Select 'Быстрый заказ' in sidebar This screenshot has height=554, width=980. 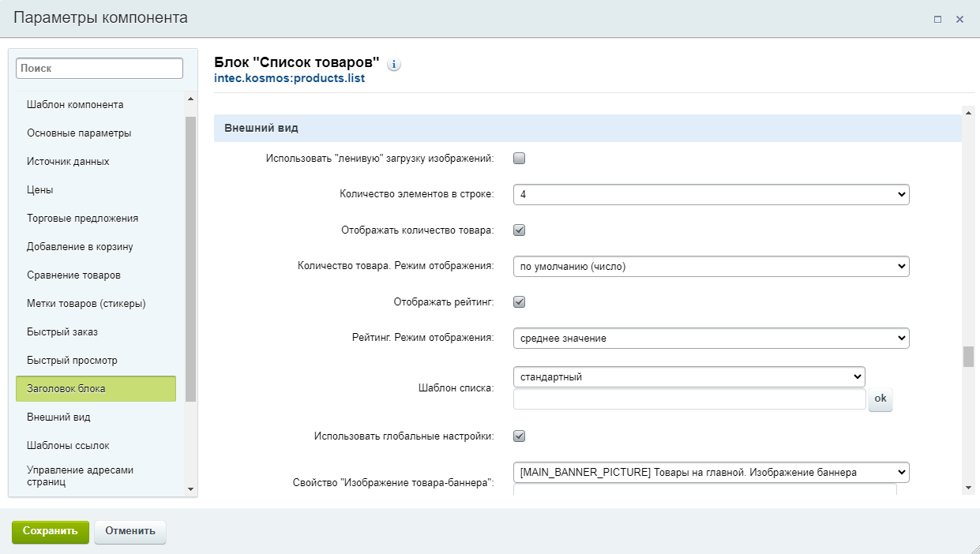[62, 331]
